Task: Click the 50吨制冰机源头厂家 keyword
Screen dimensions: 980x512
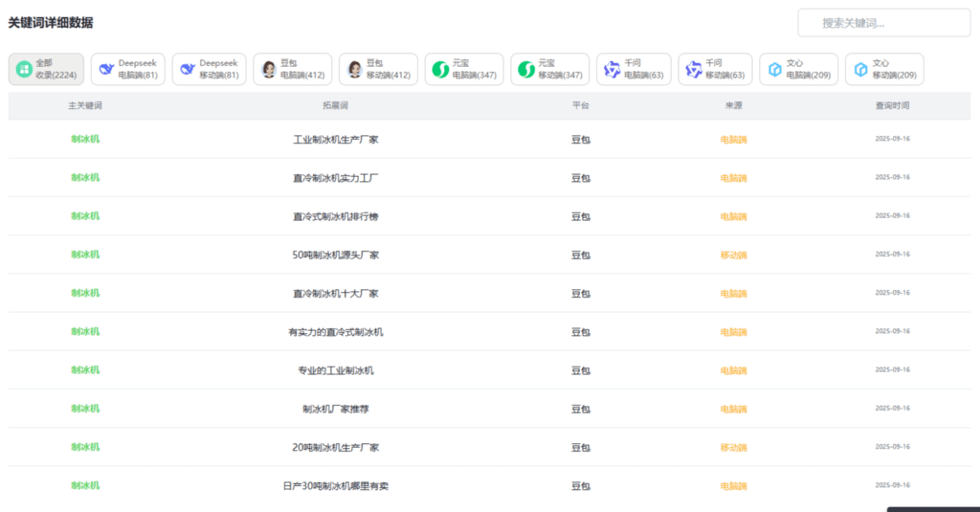Action: 336,255
